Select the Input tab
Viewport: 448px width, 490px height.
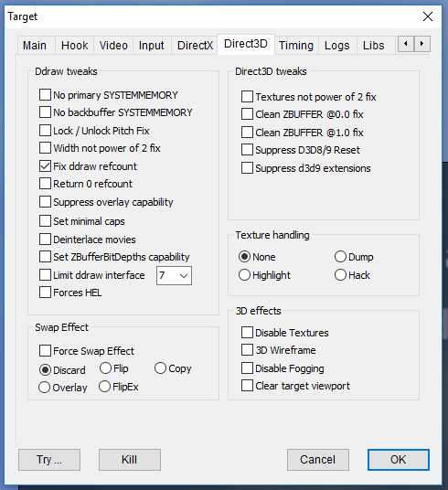pyautogui.click(x=152, y=46)
